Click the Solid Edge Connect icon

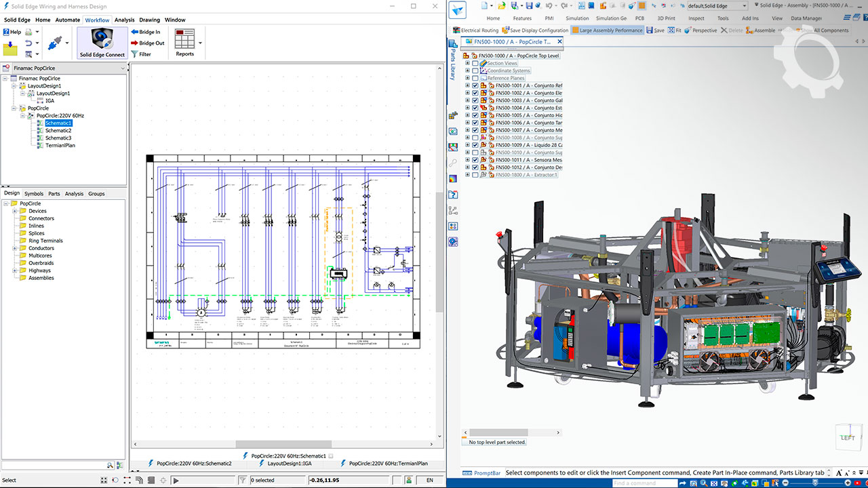point(102,39)
